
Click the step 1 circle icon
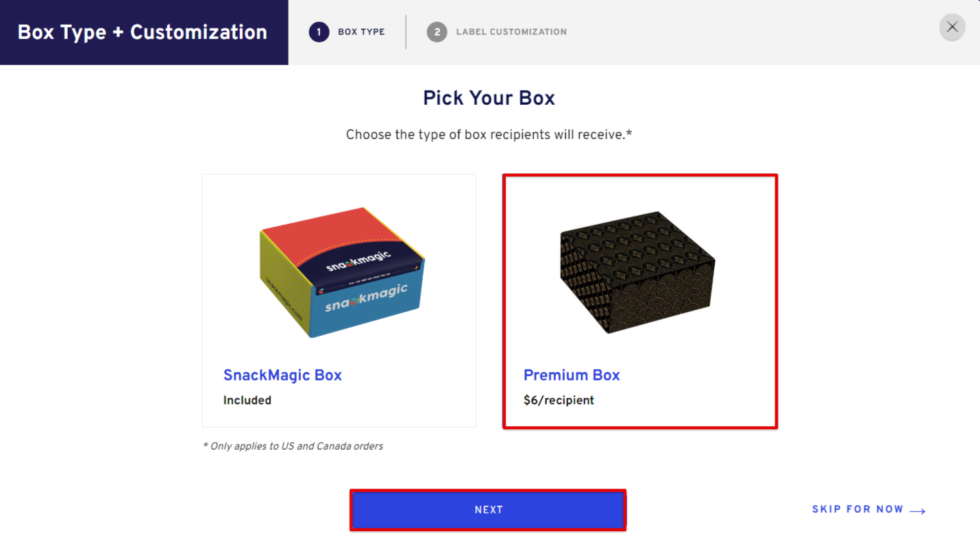319,32
